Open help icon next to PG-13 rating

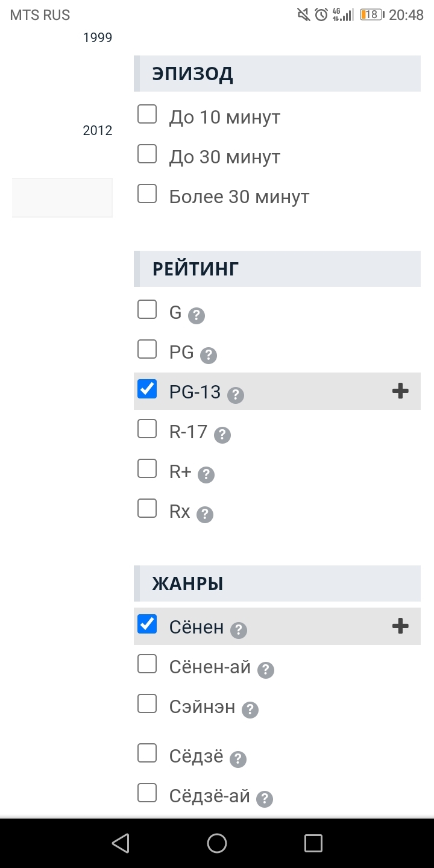click(236, 395)
